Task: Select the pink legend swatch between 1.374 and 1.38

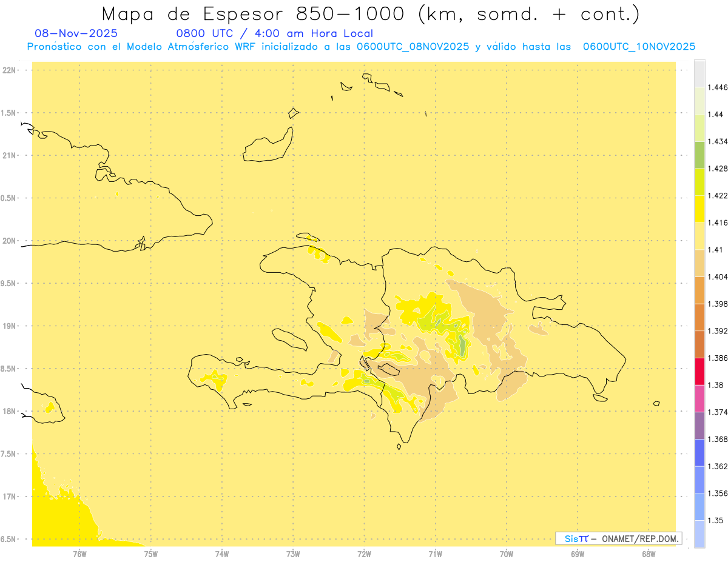Action: tap(699, 398)
